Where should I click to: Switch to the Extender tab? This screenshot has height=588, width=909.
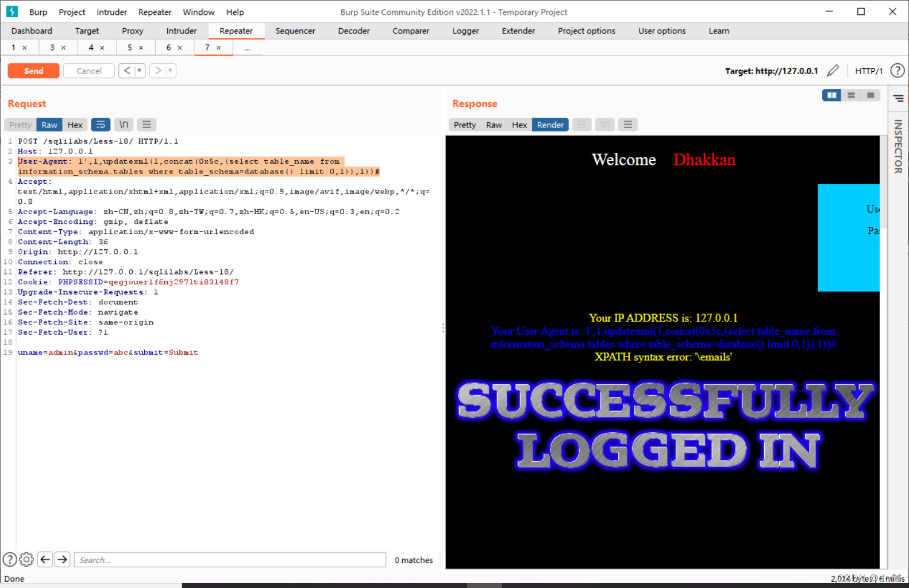coord(518,31)
